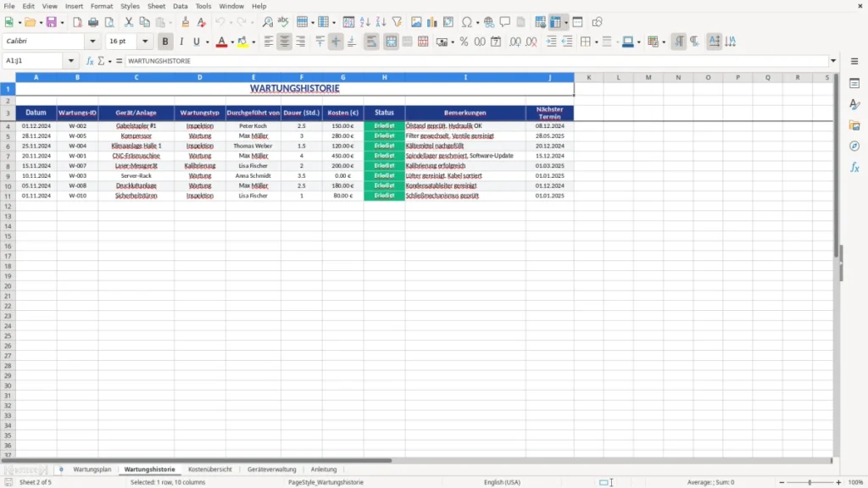Expand the Font Size dropdown arrow
This screenshot has height=488, width=868.
click(145, 41)
